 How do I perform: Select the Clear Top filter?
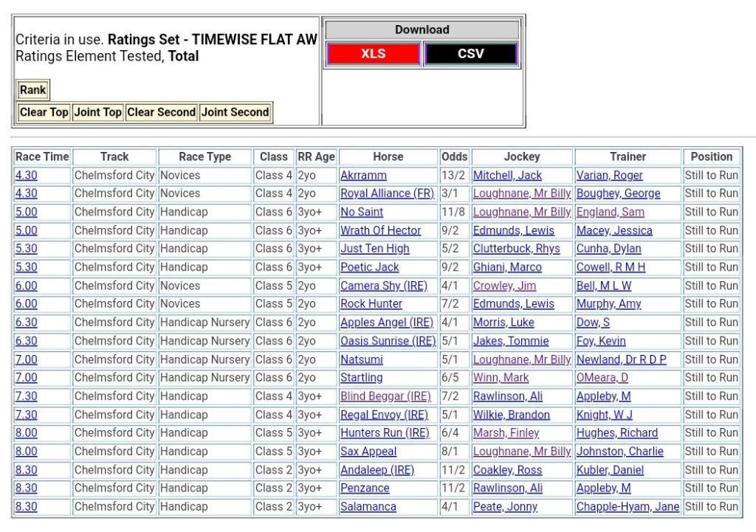pyautogui.click(x=44, y=112)
